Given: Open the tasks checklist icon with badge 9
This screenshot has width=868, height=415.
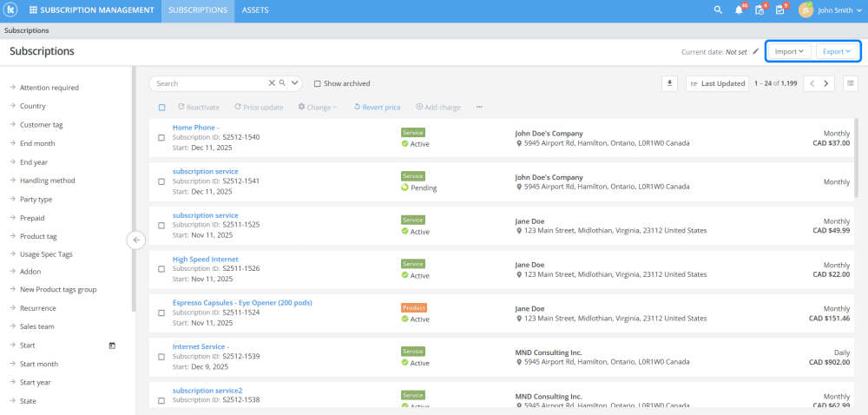Looking at the screenshot, I should coord(780,10).
